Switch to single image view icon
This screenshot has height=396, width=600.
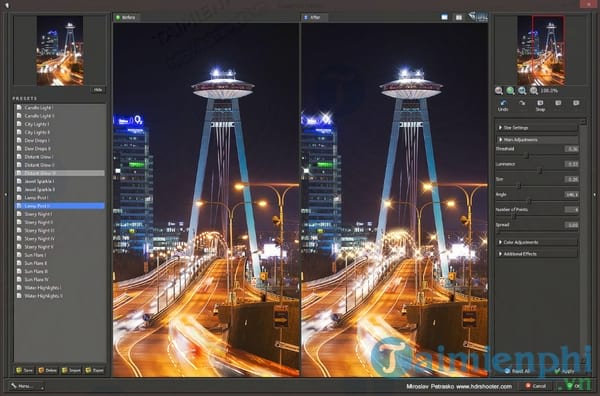tap(444, 17)
